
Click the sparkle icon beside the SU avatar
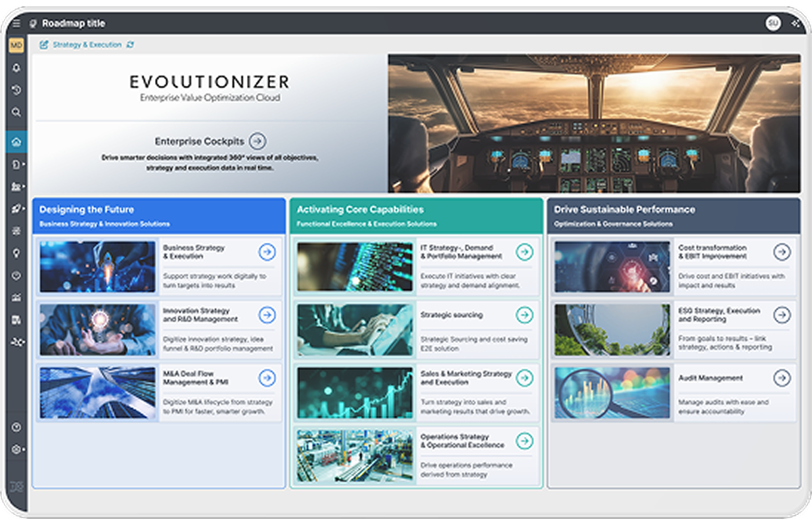pos(794,23)
